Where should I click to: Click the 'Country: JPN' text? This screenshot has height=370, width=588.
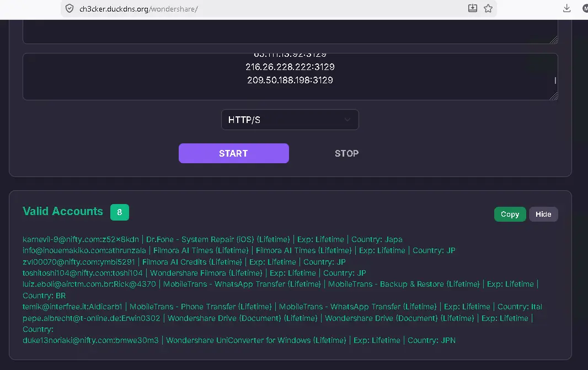[x=432, y=340]
